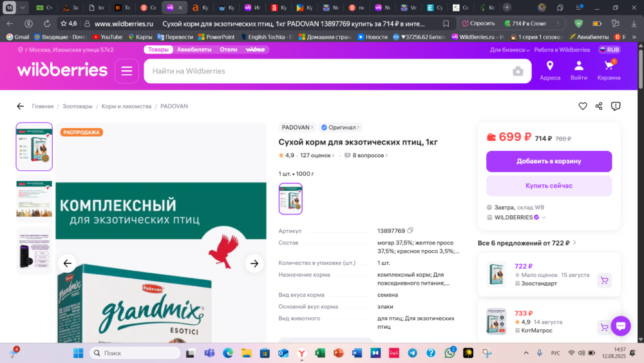The image size is (644, 363).
Task: Open Excel from the taskbar
Action: pos(320,353)
